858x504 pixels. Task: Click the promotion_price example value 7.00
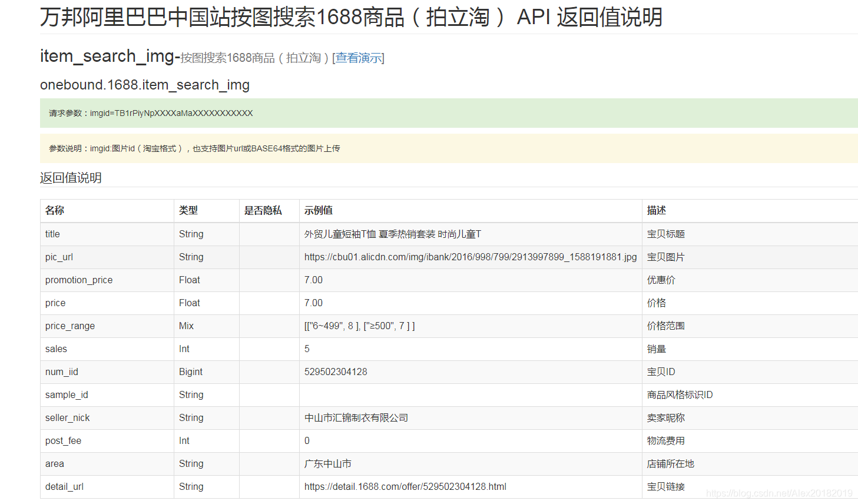(x=313, y=280)
